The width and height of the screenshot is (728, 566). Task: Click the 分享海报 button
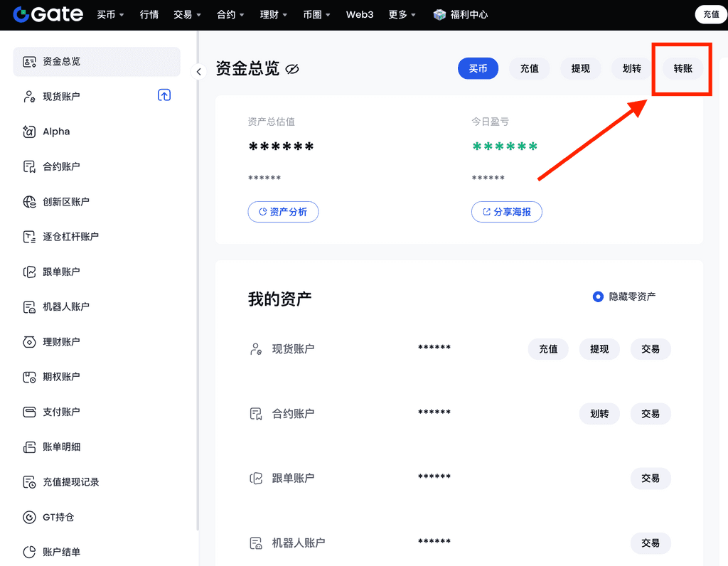tap(506, 212)
